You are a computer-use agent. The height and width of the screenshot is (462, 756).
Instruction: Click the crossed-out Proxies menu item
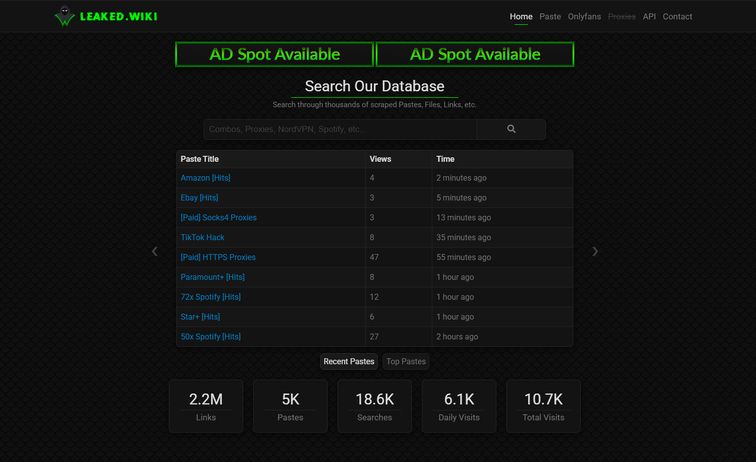621,16
